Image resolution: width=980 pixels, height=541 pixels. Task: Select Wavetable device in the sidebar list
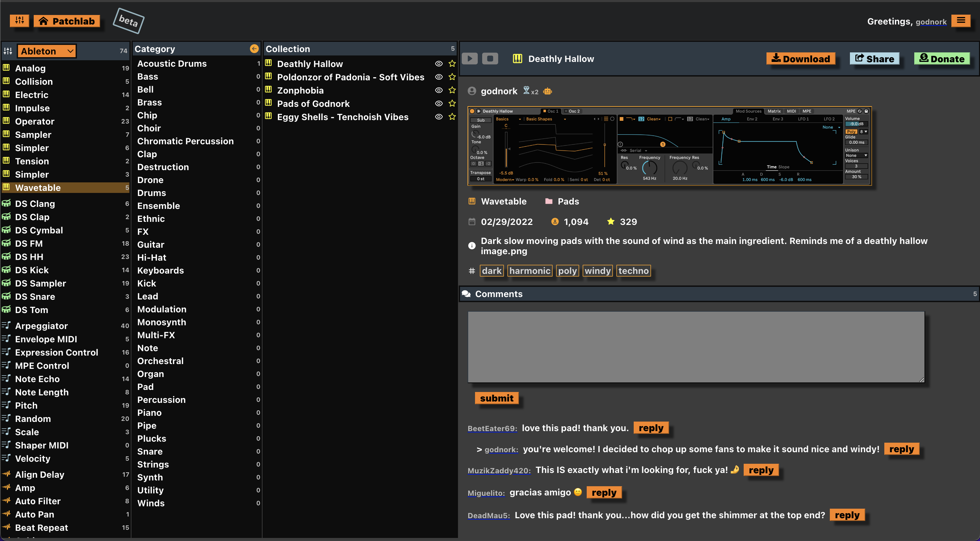[x=38, y=188]
